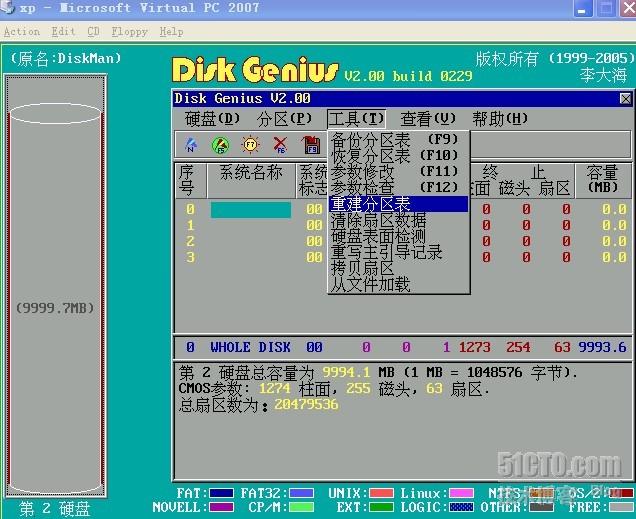Click the green F5 toolbar icon

pyautogui.click(x=221, y=145)
